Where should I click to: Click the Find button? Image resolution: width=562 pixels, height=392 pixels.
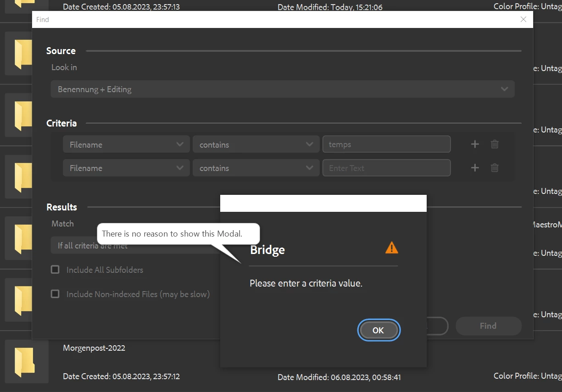tap(489, 326)
